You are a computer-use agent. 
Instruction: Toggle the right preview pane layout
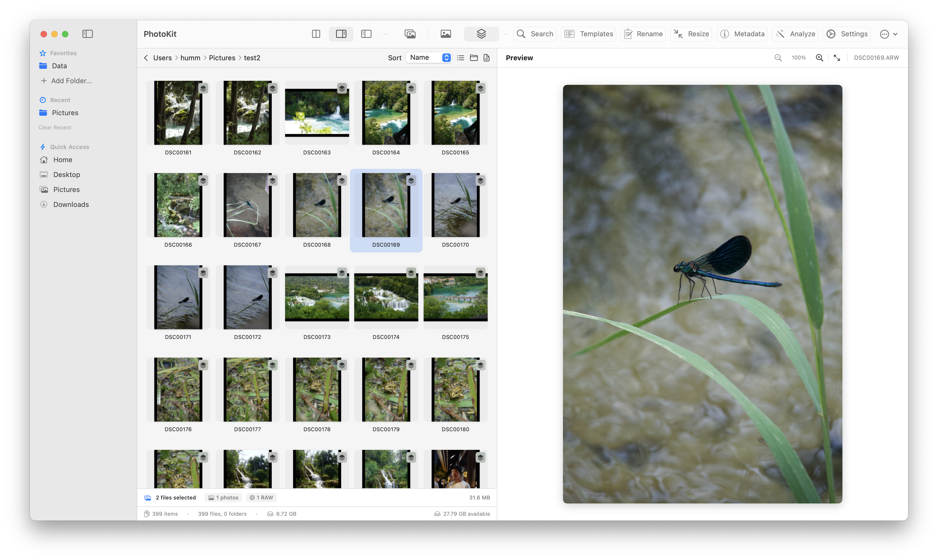tap(341, 34)
